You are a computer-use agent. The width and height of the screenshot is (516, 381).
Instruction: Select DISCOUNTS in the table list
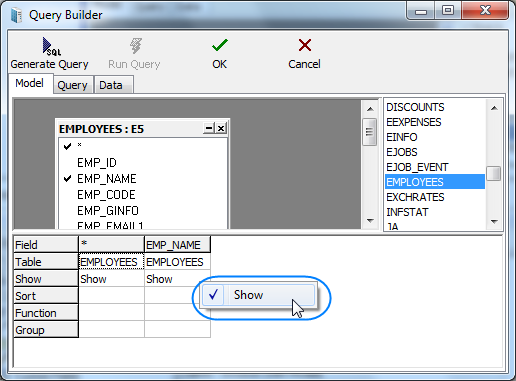coord(435,107)
